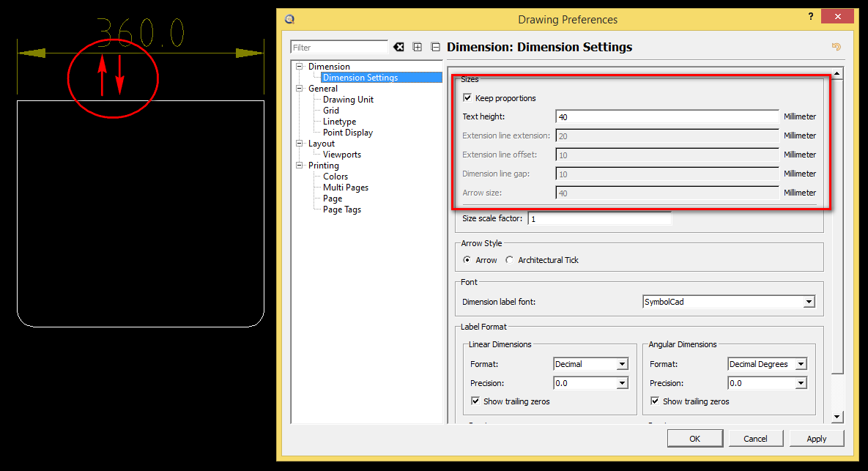The image size is (868, 471).
Task: Toggle angular Show trailing zeros checkbox
Action: click(655, 401)
